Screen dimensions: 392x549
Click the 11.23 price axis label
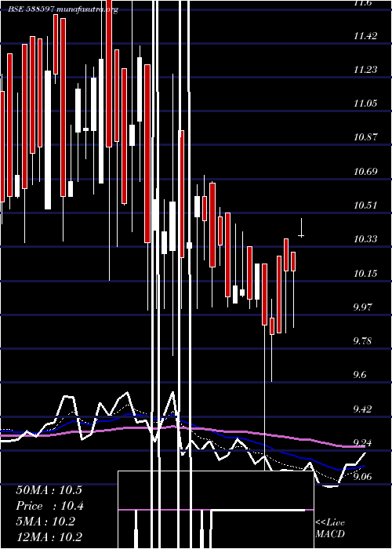pos(365,70)
